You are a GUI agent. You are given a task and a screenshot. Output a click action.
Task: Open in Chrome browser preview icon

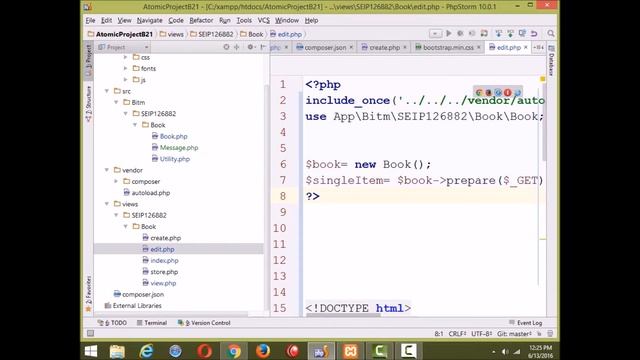pyautogui.click(x=479, y=93)
